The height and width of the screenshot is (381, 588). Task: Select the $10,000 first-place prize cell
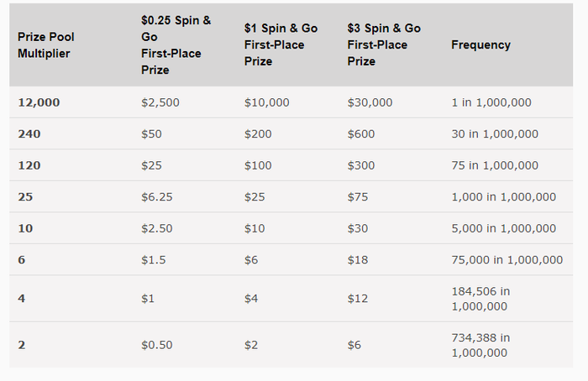(x=266, y=102)
